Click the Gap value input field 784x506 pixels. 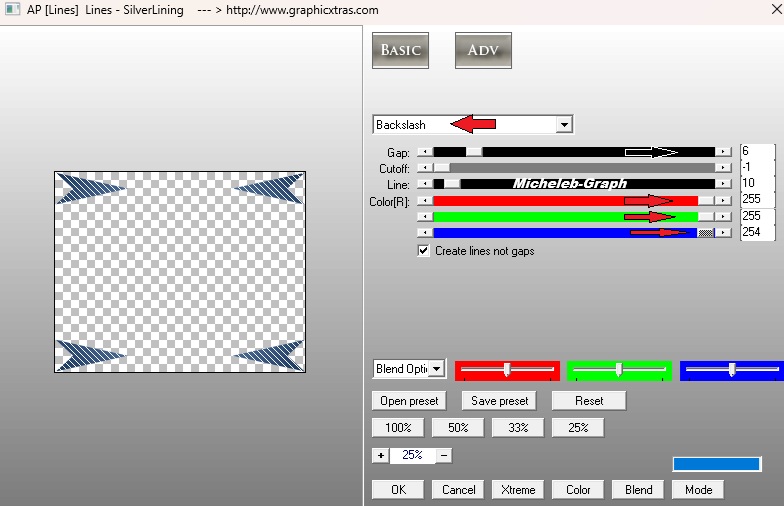click(756, 152)
